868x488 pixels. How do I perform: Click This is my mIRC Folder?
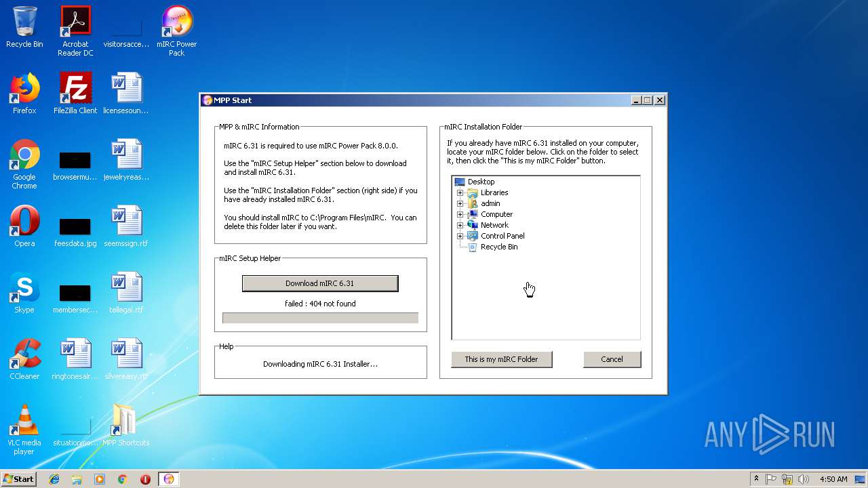click(x=501, y=359)
